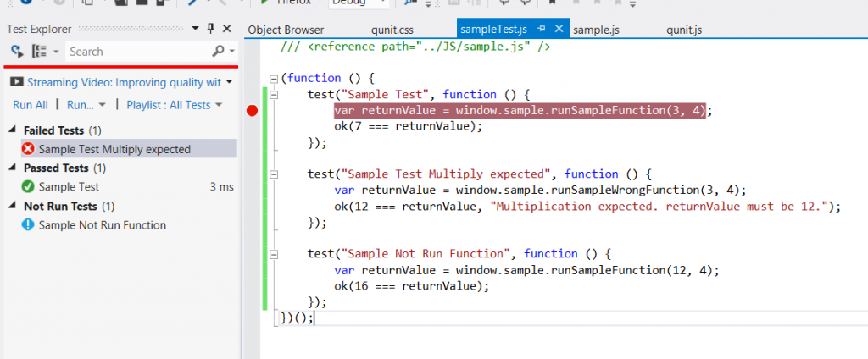Switch to the qunit.js tab
The image size is (868, 359).
[x=684, y=30]
